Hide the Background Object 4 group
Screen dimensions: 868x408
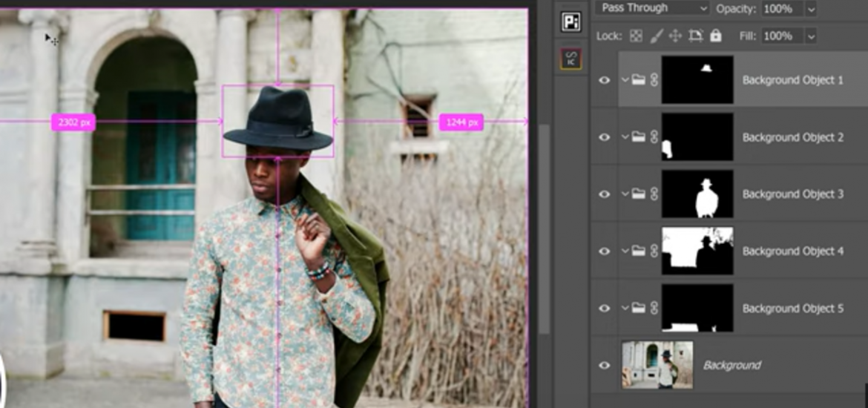click(605, 251)
